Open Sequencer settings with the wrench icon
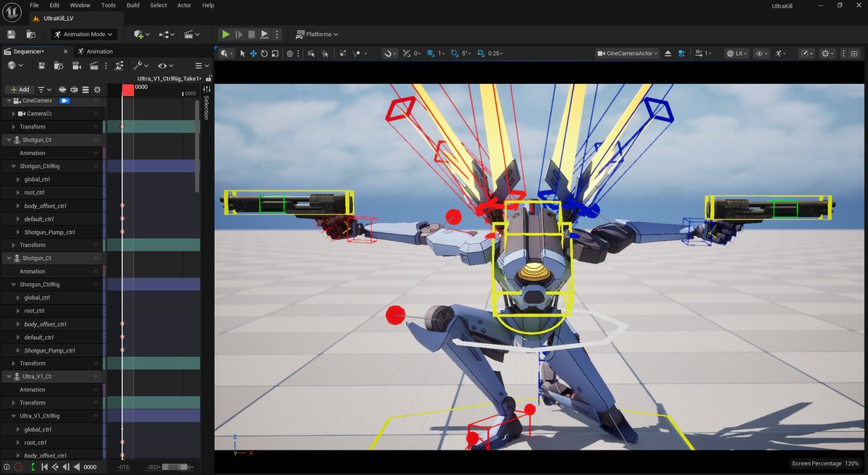Screen dimensions: 868x475 [x=137, y=66]
